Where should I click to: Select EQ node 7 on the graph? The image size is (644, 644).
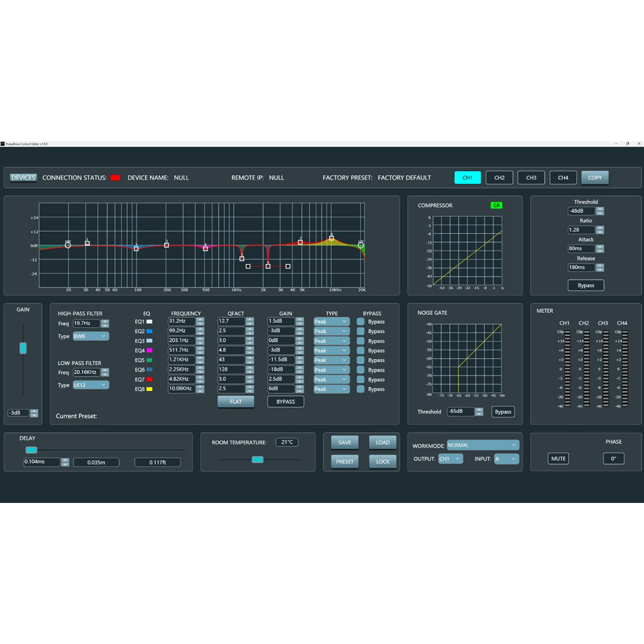click(300, 242)
